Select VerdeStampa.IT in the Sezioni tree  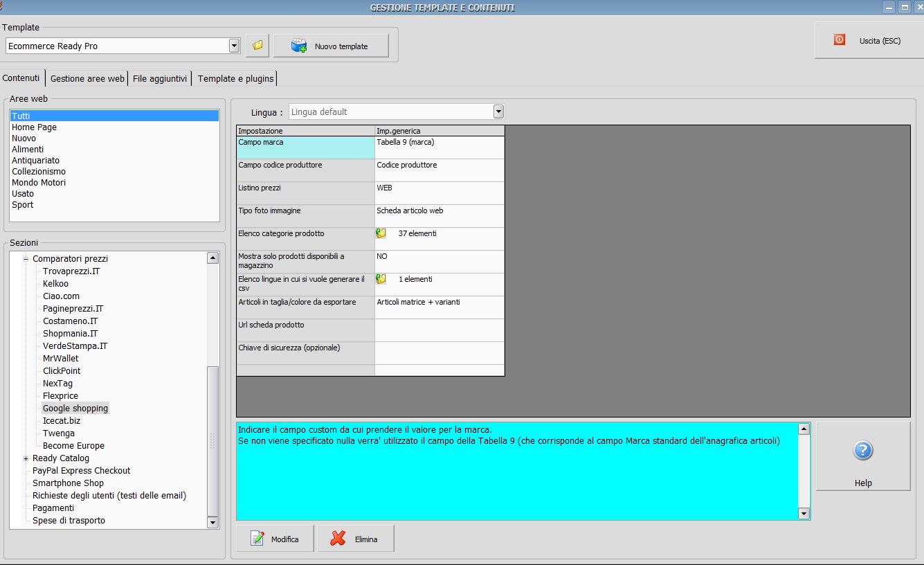tap(75, 346)
